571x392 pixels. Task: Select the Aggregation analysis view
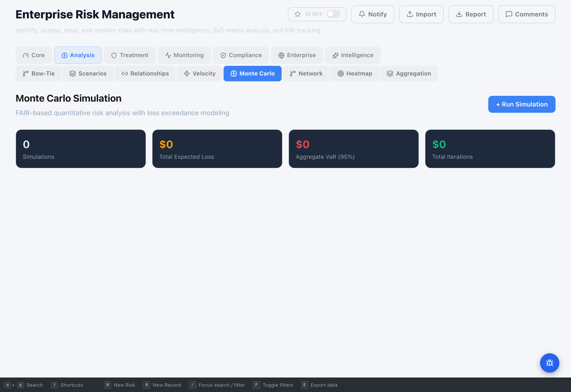click(409, 73)
